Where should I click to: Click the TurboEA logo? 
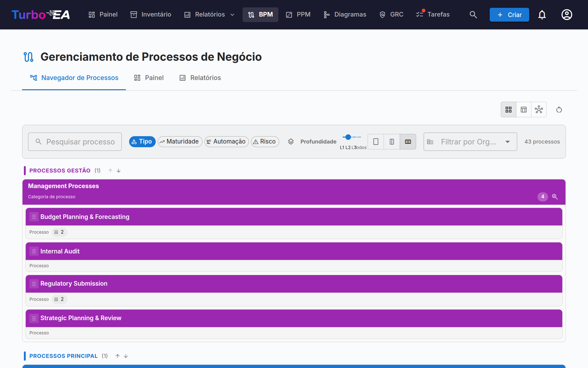click(41, 14)
